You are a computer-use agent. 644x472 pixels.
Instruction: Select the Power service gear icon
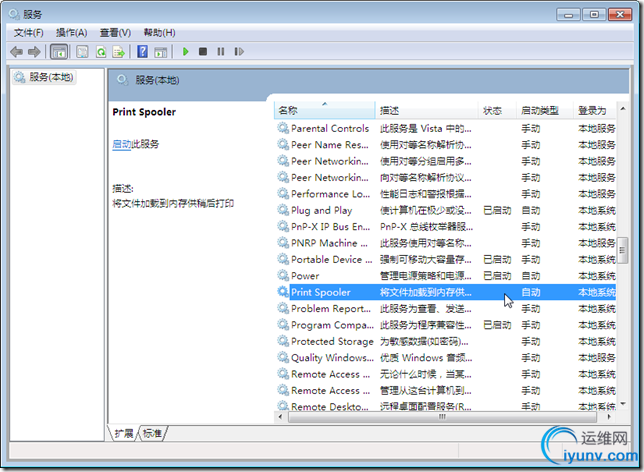283,276
